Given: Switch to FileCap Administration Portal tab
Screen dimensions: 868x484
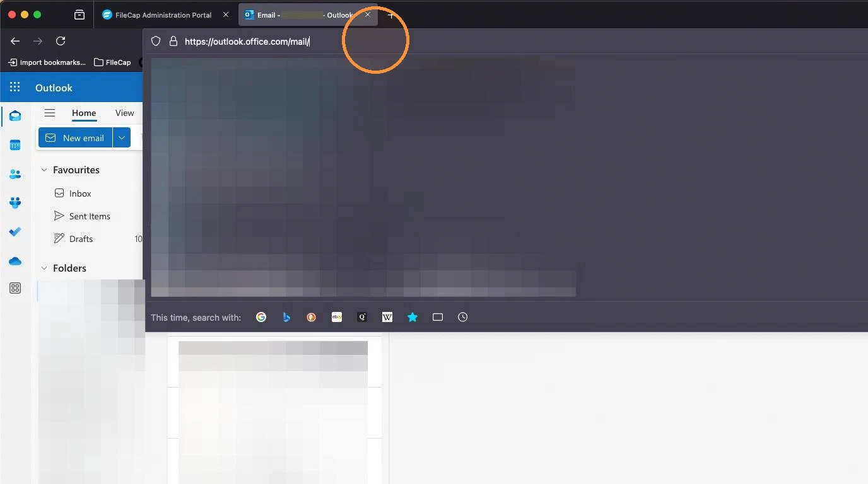Looking at the screenshot, I should tap(156, 15).
